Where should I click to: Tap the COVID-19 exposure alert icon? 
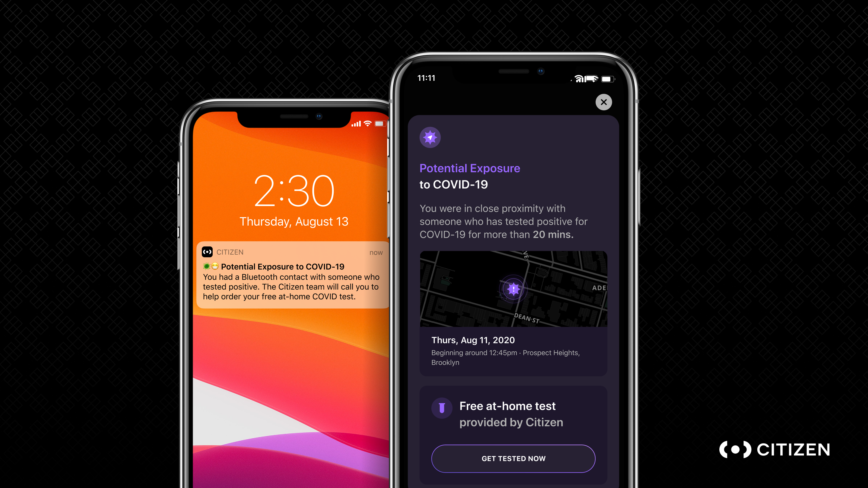click(430, 138)
